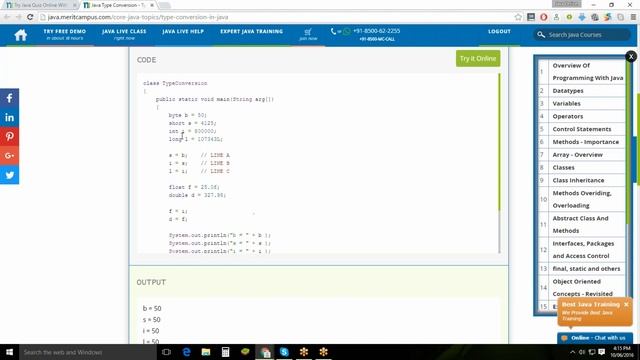Share page on Twitter
The height and width of the screenshot is (360, 640).
pos(9,175)
